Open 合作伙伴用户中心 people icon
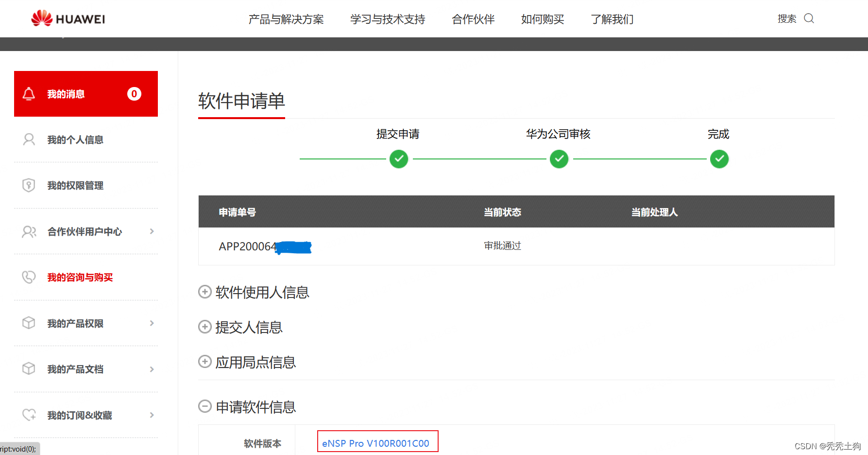Screen dimensions: 868x455 point(29,231)
